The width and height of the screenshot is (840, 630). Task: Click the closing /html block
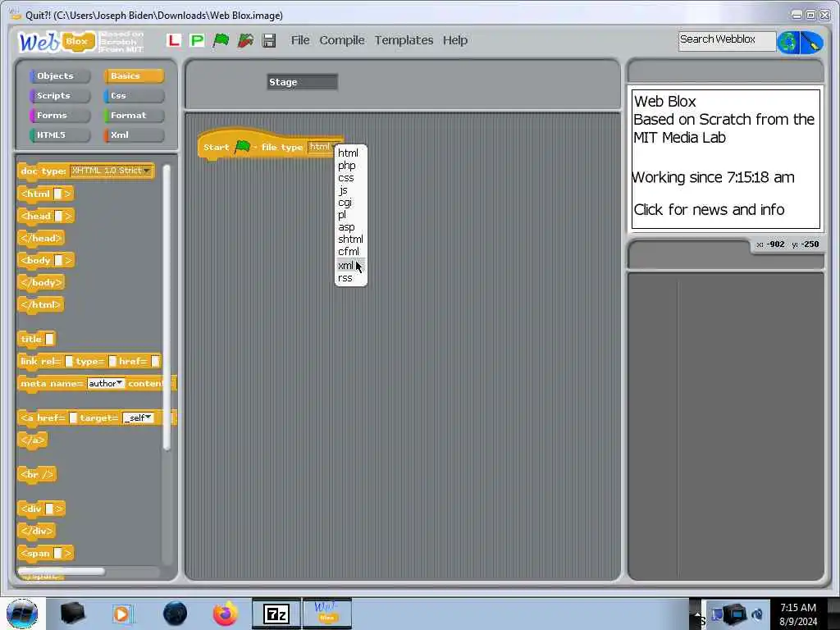click(x=41, y=305)
